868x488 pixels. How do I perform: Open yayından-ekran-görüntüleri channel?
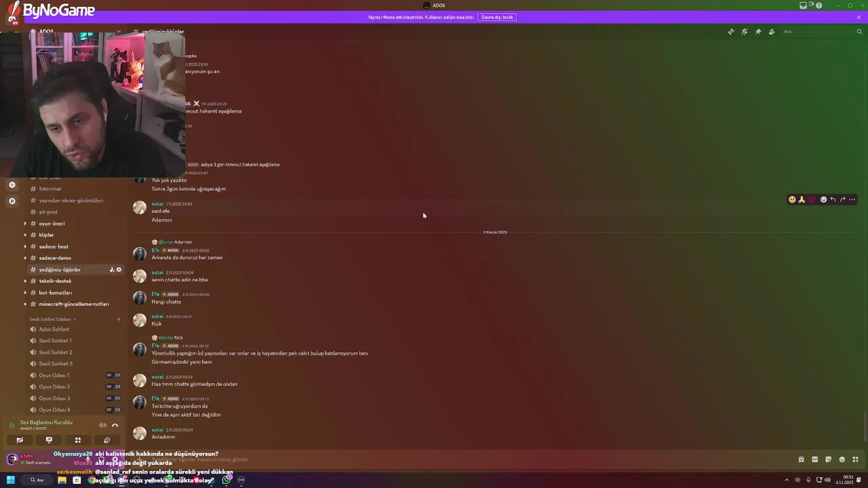75,201
